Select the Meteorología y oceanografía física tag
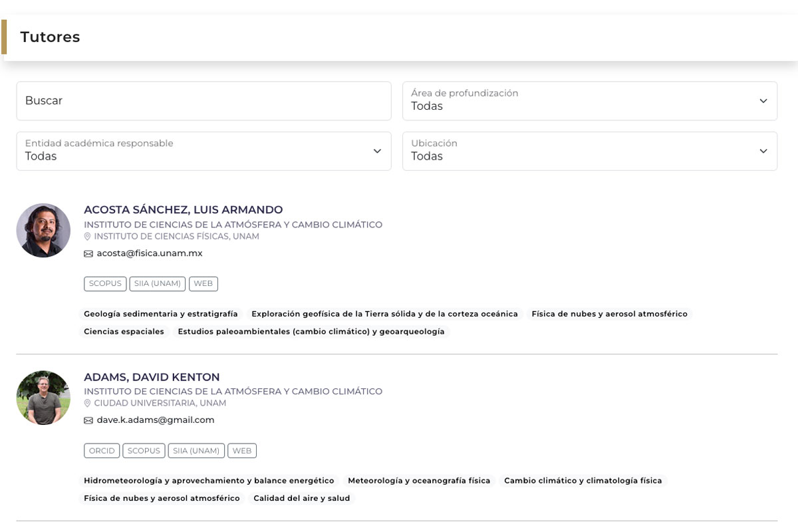The image size is (798, 532). (x=419, y=481)
